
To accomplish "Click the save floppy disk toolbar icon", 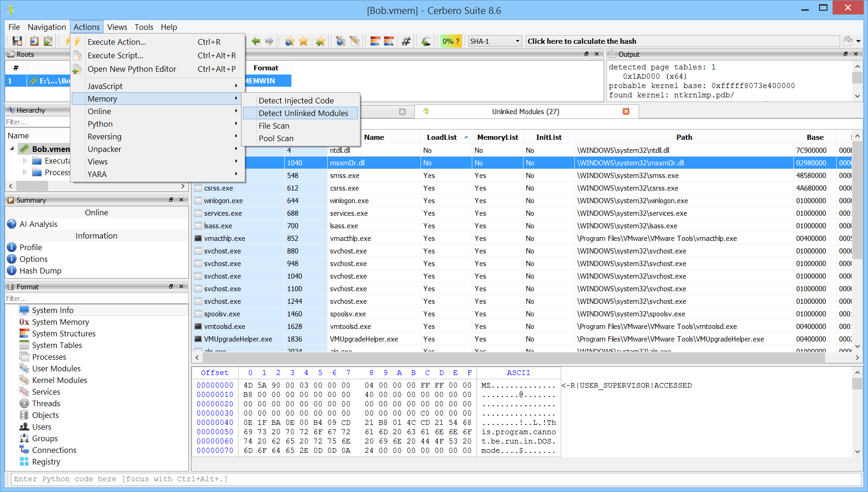I will (x=17, y=41).
